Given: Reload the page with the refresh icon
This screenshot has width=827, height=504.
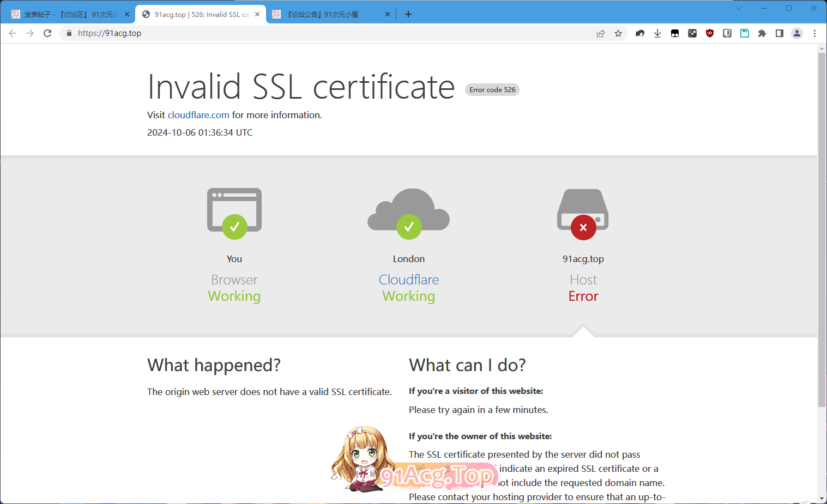Looking at the screenshot, I should tap(47, 33).
